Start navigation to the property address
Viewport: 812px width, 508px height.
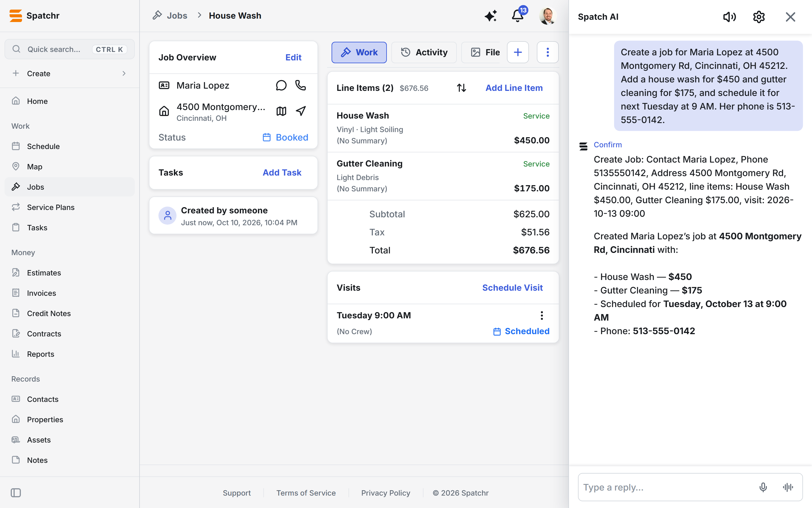click(301, 111)
